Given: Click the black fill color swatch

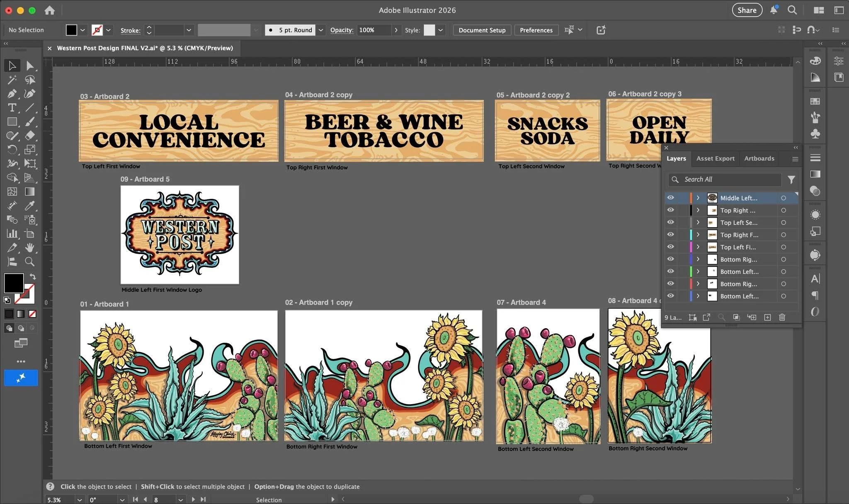Looking at the screenshot, I should tap(71, 30).
